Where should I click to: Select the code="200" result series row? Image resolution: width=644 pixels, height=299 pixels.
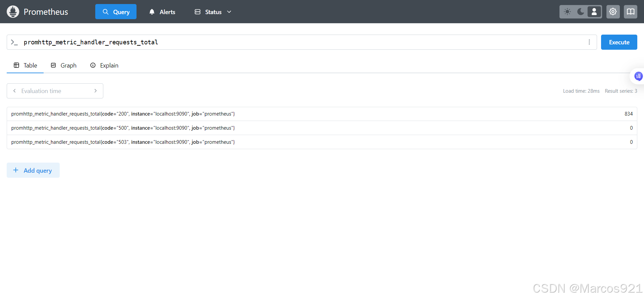click(322, 114)
